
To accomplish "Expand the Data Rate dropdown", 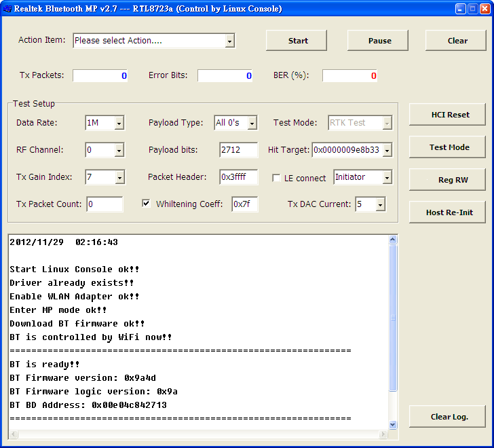I will click(x=119, y=123).
